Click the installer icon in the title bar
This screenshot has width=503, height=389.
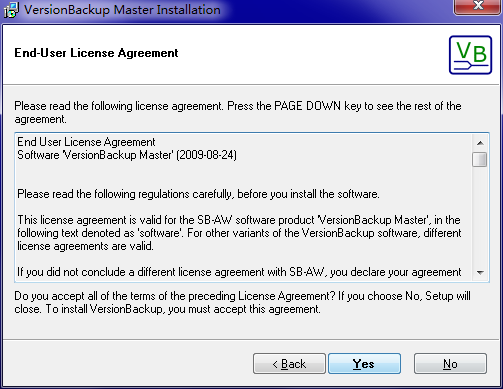click(11, 10)
